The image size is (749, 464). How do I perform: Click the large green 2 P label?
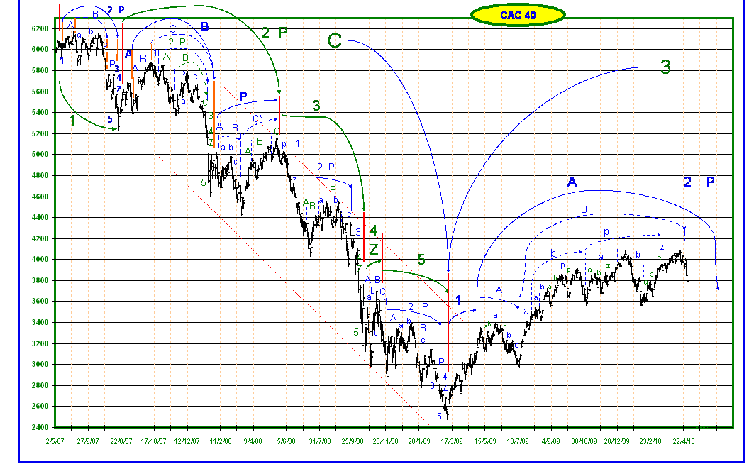click(x=275, y=32)
